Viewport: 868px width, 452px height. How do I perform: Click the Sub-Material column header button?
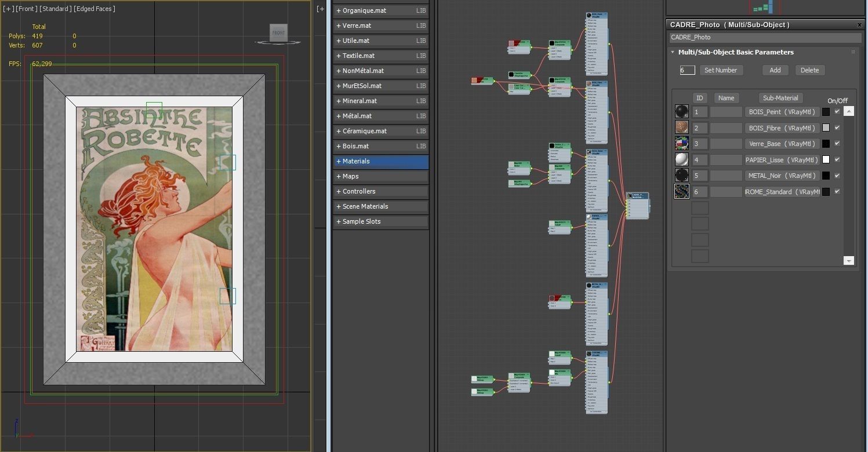click(780, 98)
